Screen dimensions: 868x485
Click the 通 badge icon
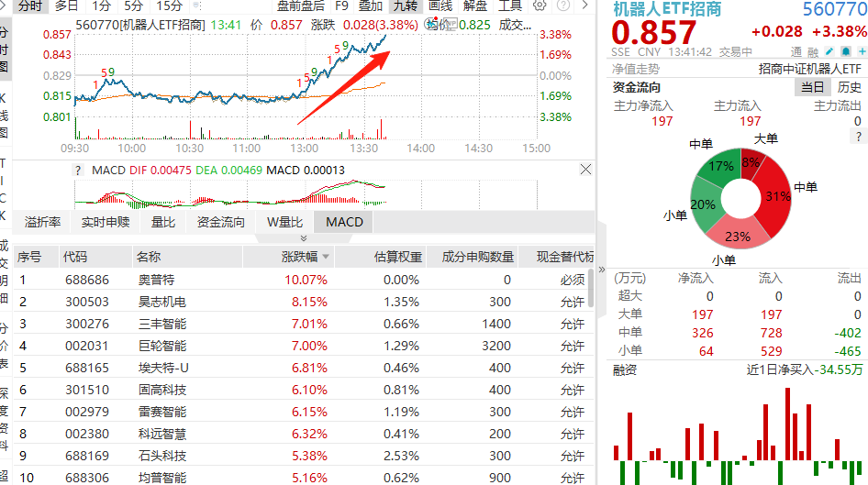pyautogui.click(x=796, y=52)
